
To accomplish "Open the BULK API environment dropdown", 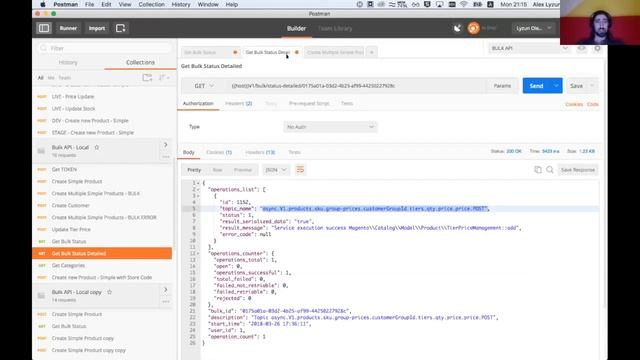I will pyautogui.click(x=529, y=48).
